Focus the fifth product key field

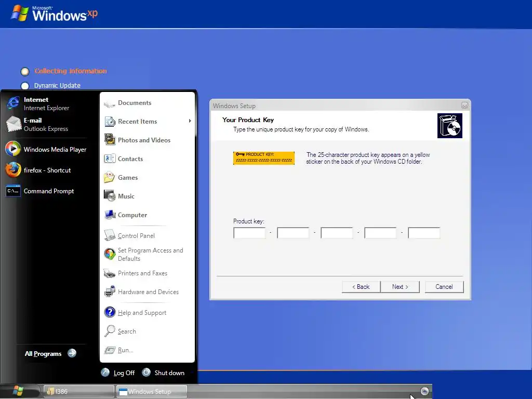pos(424,233)
